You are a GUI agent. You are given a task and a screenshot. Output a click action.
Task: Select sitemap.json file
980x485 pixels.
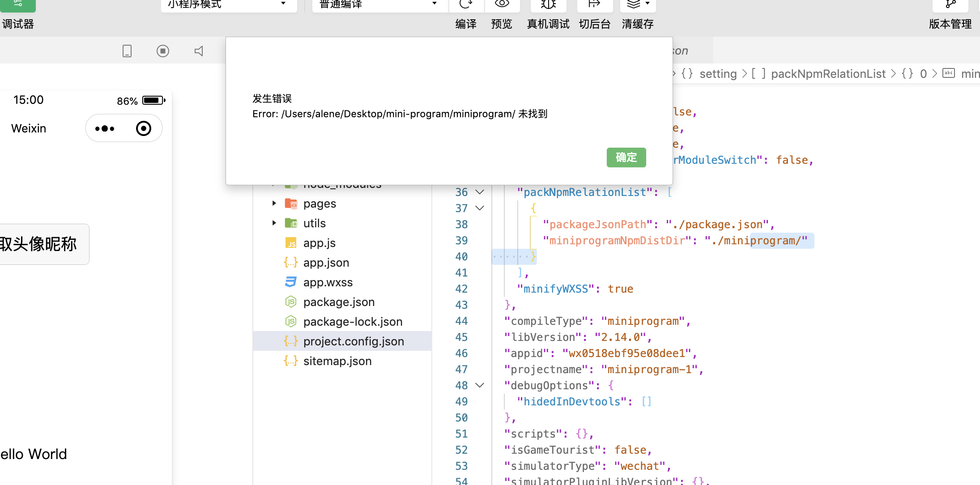coord(337,361)
